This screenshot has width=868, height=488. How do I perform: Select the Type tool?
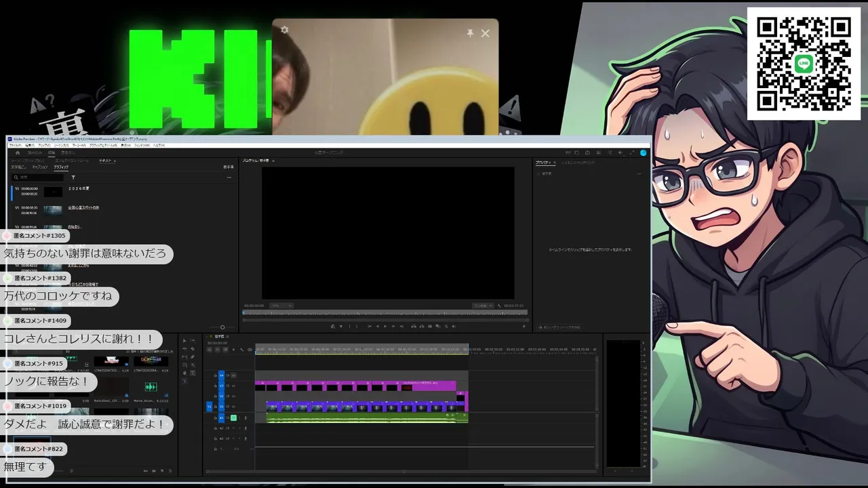[x=193, y=373]
